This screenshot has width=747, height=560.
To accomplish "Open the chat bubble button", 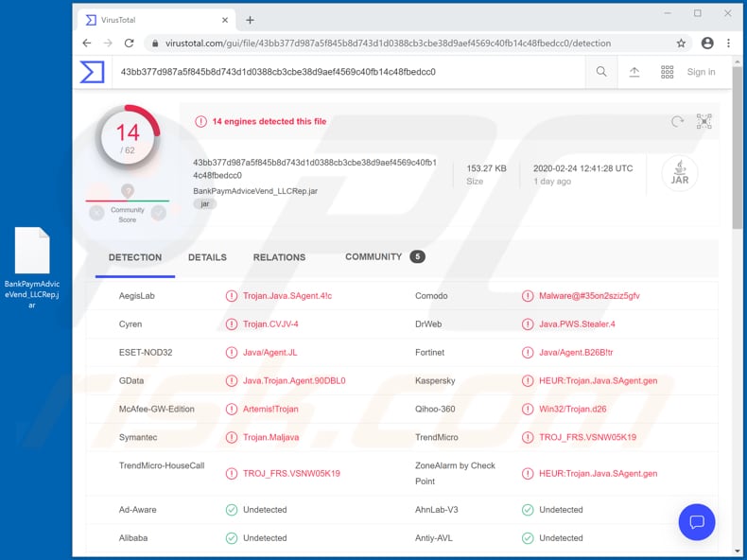I will click(697, 522).
